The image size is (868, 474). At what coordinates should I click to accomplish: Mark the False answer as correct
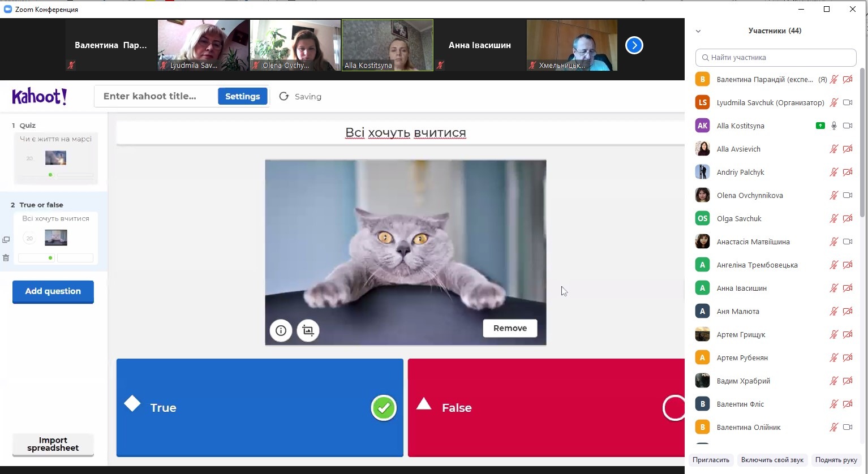pyautogui.click(x=673, y=408)
